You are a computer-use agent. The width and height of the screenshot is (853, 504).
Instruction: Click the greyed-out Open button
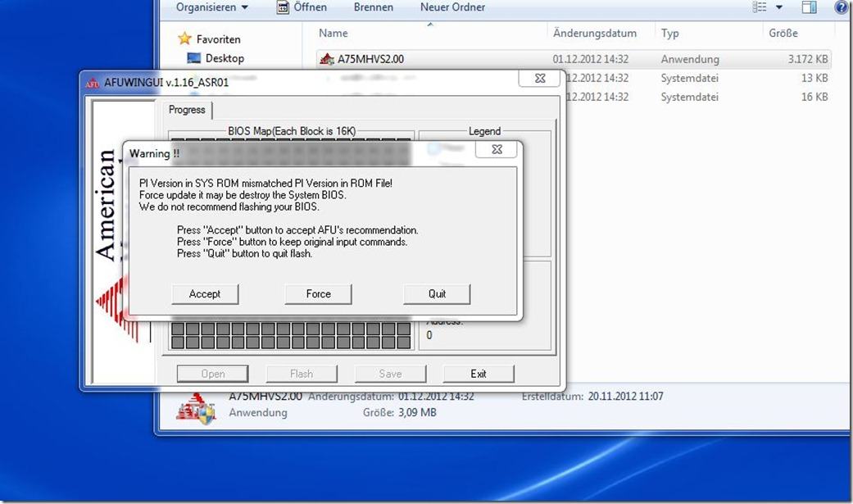coord(213,374)
